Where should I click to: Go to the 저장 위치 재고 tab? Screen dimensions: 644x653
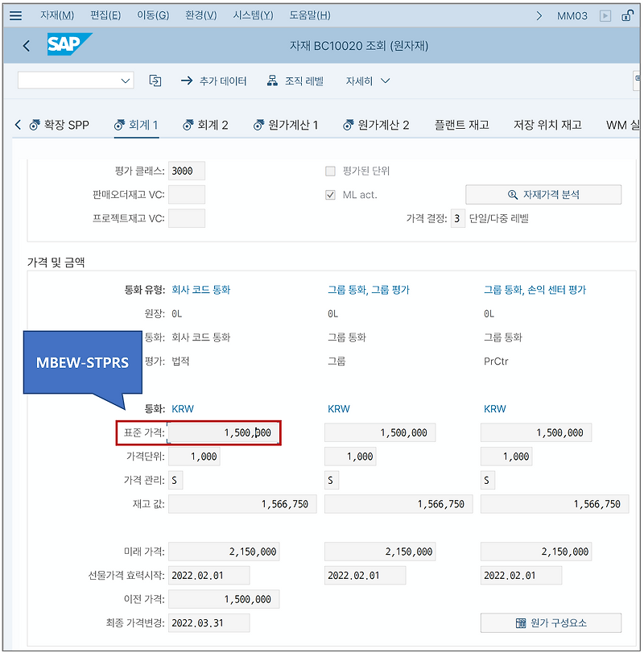click(547, 125)
